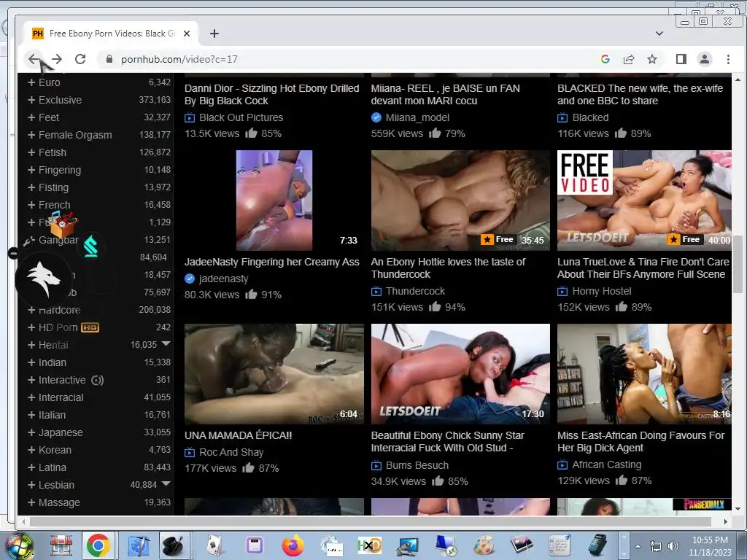Select the Feet category
The image size is (747, 560).
pos(49,117)
